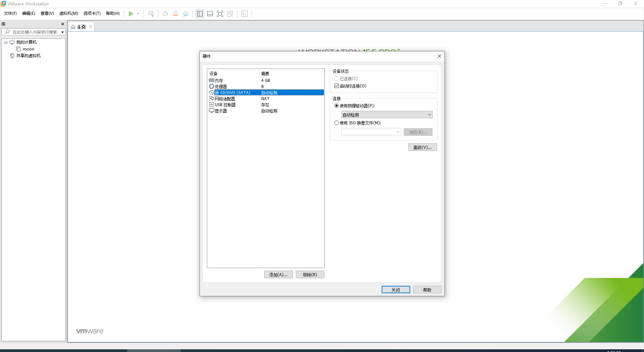
Task: Click the shared VMs icon in library
Action: tap(12, 56)
